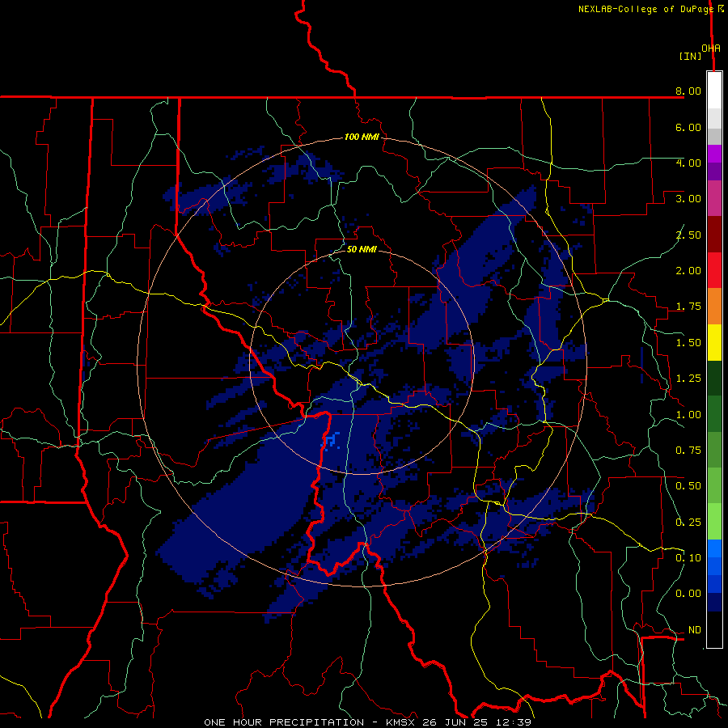The height and width of the screenshot is (728, 728).
Task: Click the One Hour Precipitation KMSX caption
Action: click(x=367, y=722)
